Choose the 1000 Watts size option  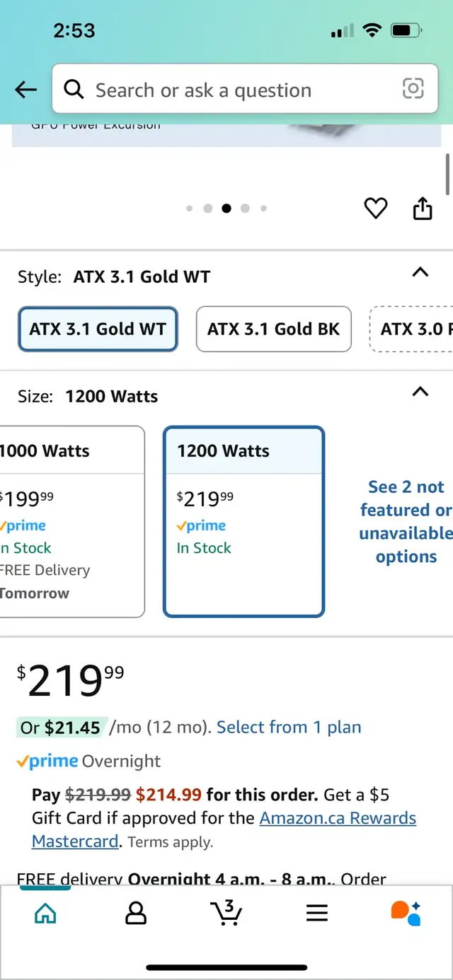point(71,521)
